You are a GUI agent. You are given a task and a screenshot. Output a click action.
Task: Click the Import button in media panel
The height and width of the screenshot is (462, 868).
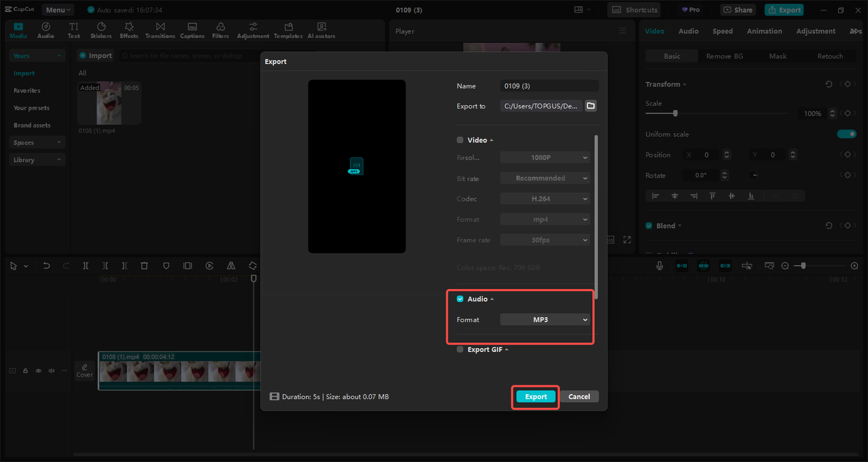[x=96, y=56]
